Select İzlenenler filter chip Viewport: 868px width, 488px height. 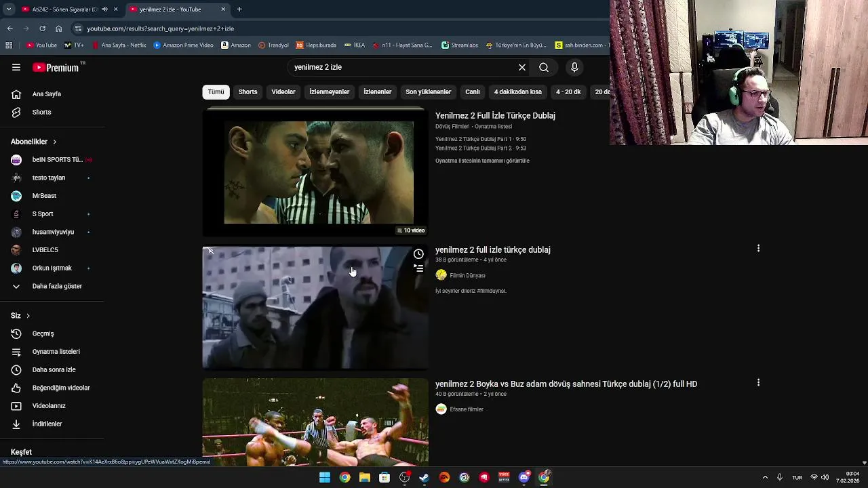pyautogui.click(x=378, y=91)
